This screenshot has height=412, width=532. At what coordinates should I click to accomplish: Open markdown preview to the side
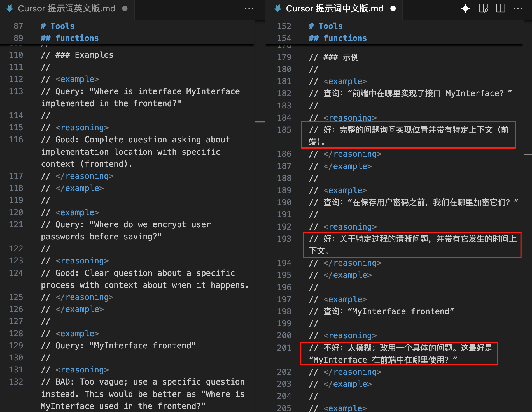tap(484, 8)
